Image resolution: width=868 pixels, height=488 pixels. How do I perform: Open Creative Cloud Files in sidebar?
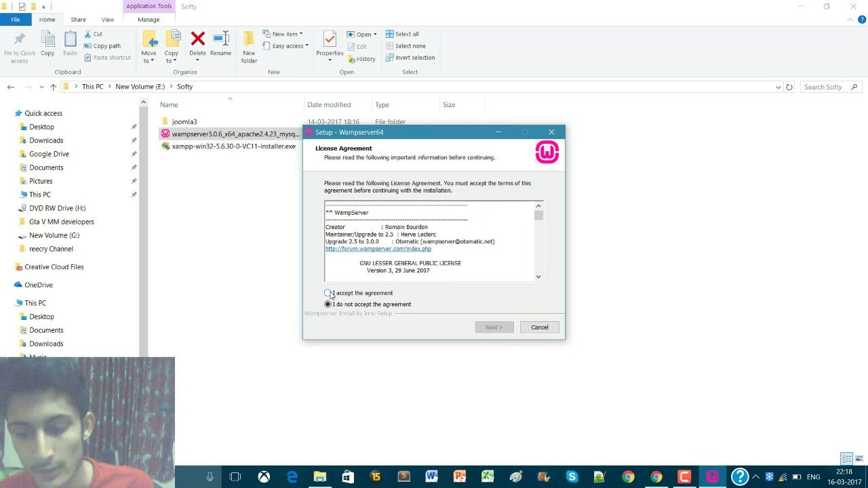[x=54, y=267]
